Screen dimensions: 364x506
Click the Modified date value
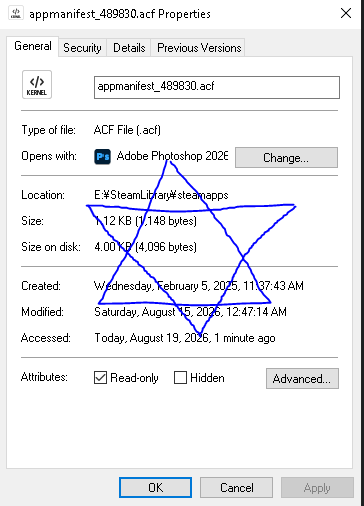[x=190, y=312]
